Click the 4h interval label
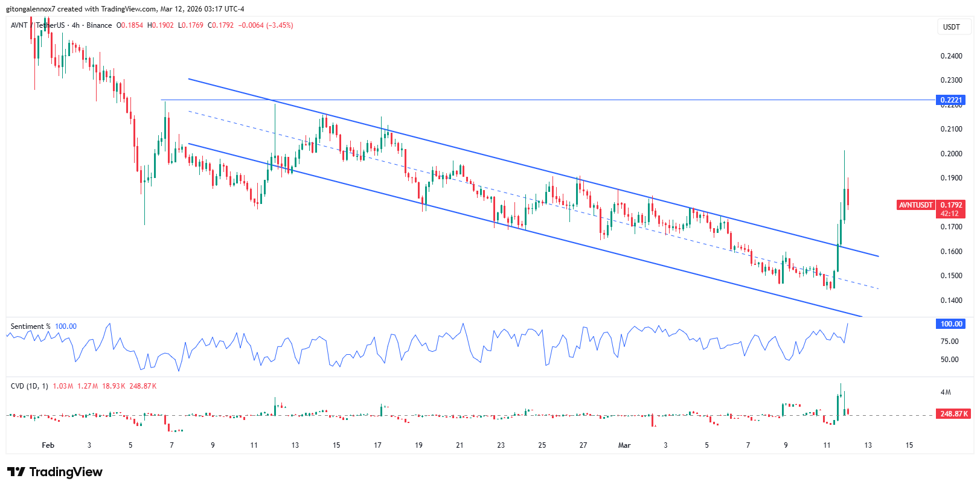This screenshot has height=490, width=980. 75,25
